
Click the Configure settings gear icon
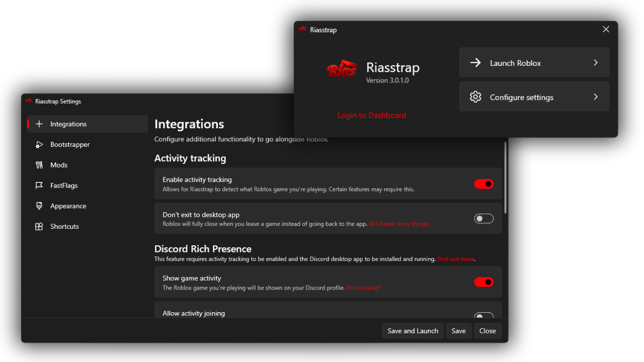475,97
